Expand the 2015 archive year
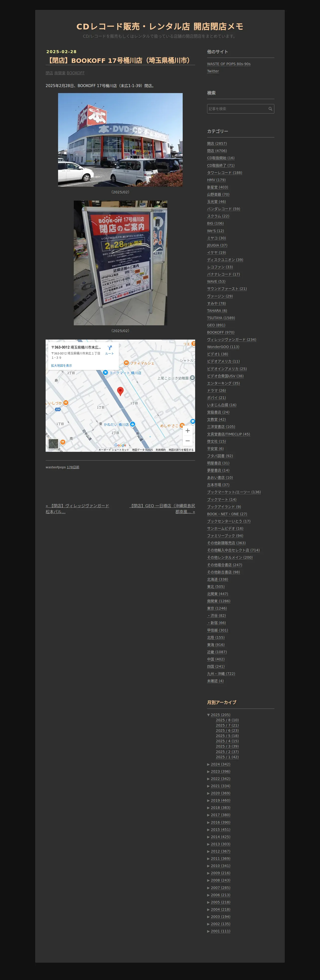Image resolution: width=320 pixels, height=980 pixels. point(208,830)
